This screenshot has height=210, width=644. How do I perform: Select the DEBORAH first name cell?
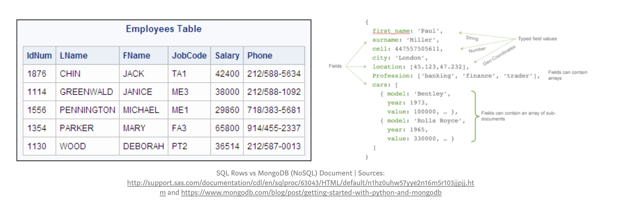tap(143, 146)
